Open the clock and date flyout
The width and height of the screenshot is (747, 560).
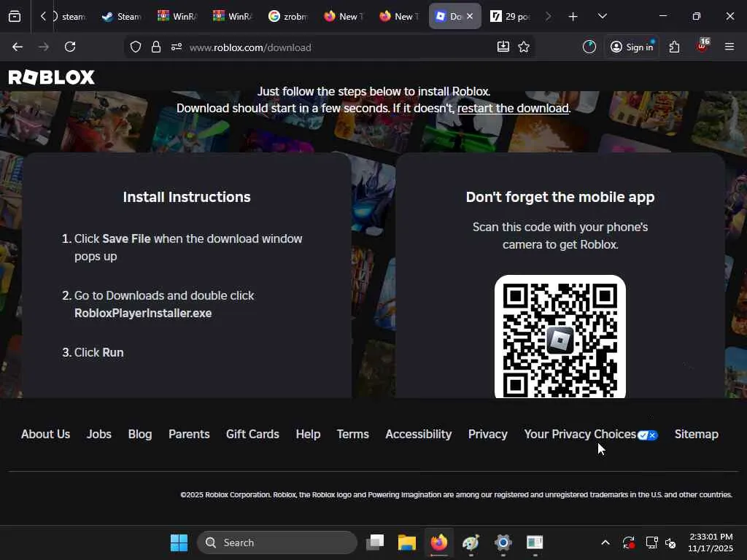[711, 542]
